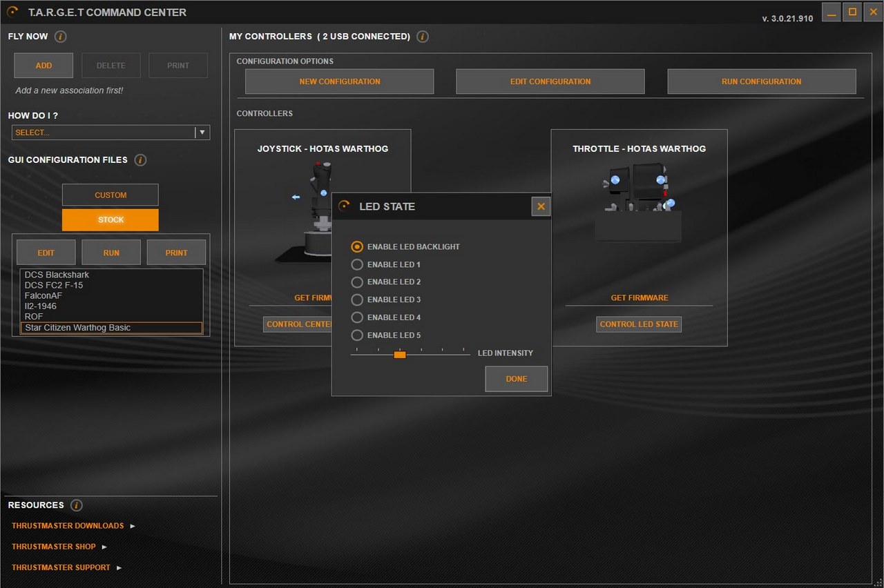Click Run Configuration button
Image resolution: width=884 pixels, height=588 pixels.
pyautogui.click(x=762, y=81)
